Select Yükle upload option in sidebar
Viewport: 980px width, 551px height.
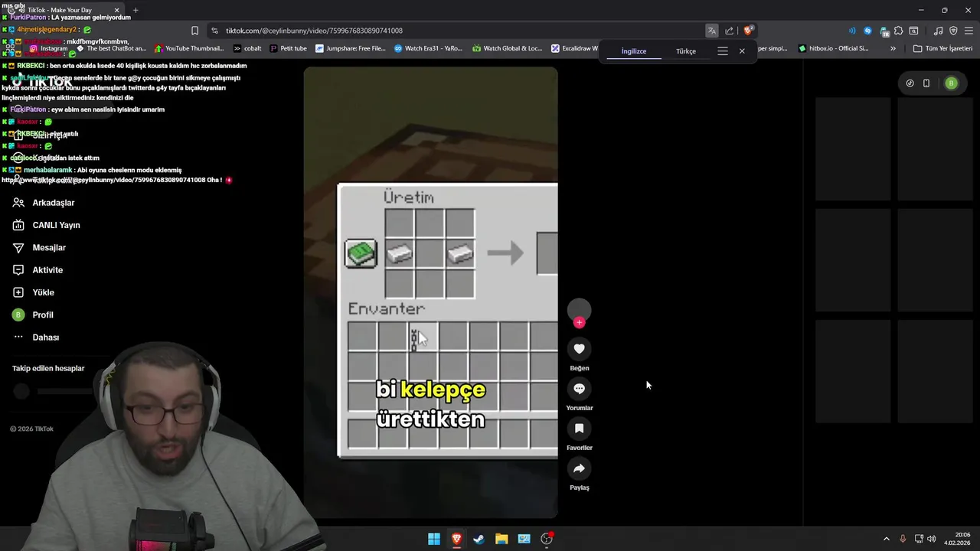point(34,292)
